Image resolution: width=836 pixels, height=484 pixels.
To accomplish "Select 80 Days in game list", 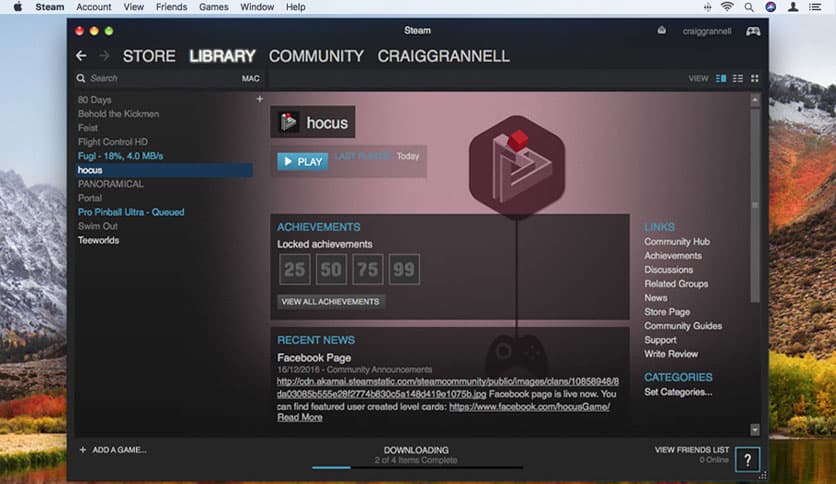I will click(94, 100).
